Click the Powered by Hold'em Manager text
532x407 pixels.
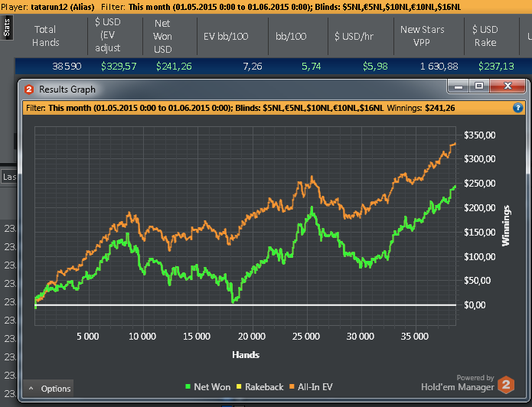tap(458, 383)
